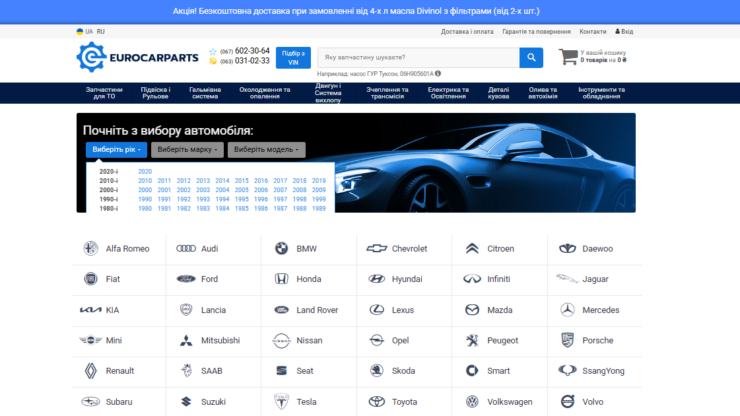Select the Porsche crest logo
The image size is (740, 416).
[x=567, y=340]
